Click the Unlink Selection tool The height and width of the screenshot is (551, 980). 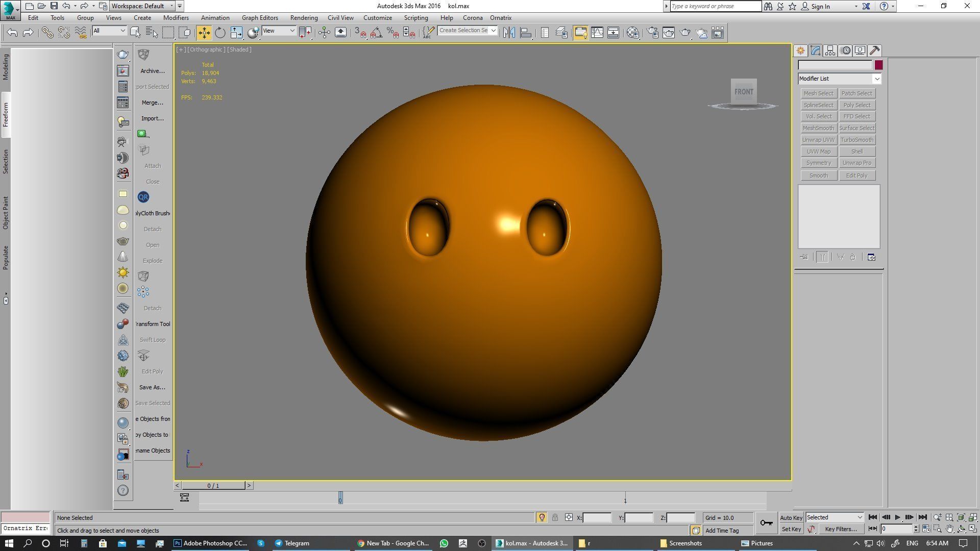pyautogui.click(x=64, y=33)
